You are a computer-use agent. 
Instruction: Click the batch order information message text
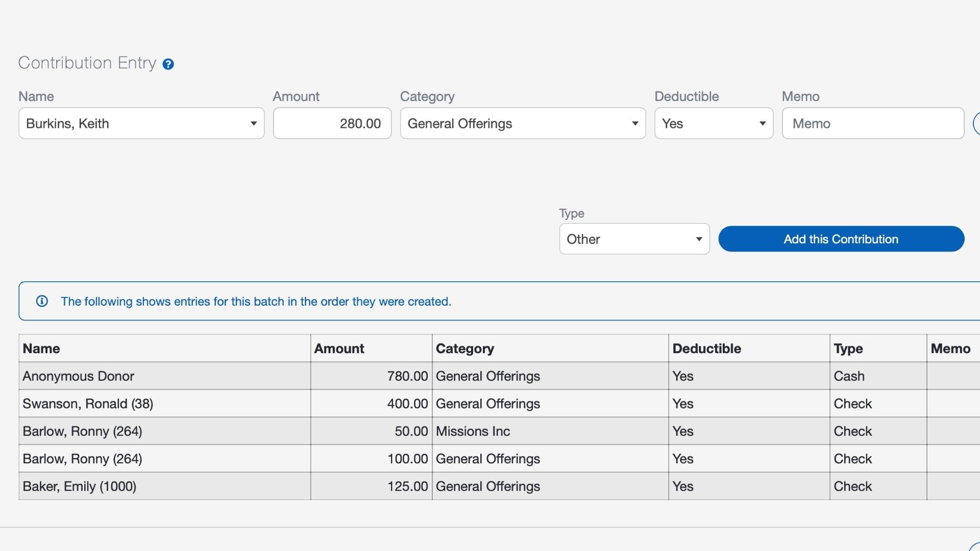click(x=256, y=302)
